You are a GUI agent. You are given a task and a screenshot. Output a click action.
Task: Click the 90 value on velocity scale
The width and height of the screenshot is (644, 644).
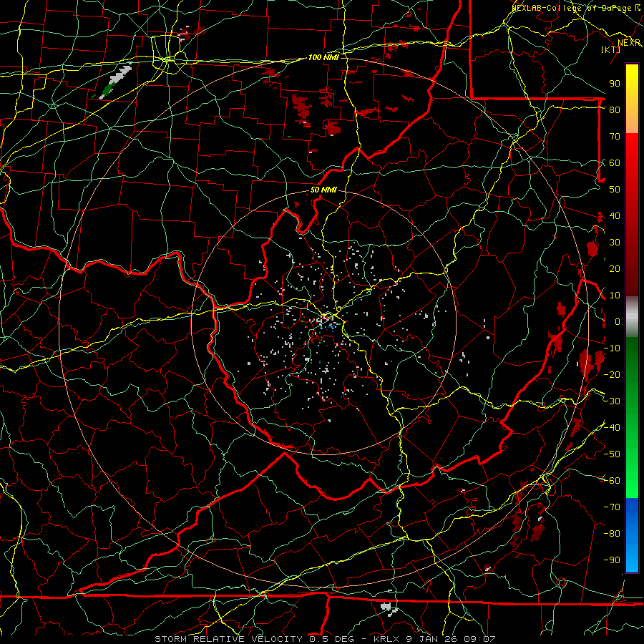(x=615, y=84)
